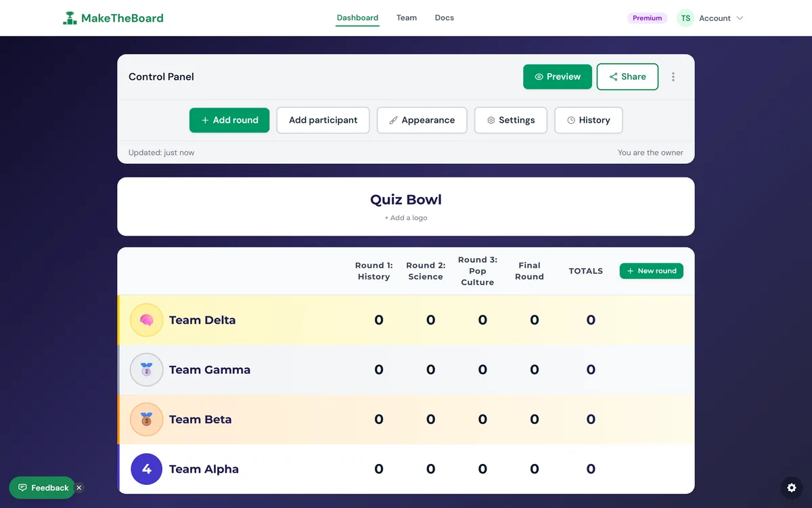Click the New round button
The width and height of the screenshot is (812, 508).
[x=652, y=271]
